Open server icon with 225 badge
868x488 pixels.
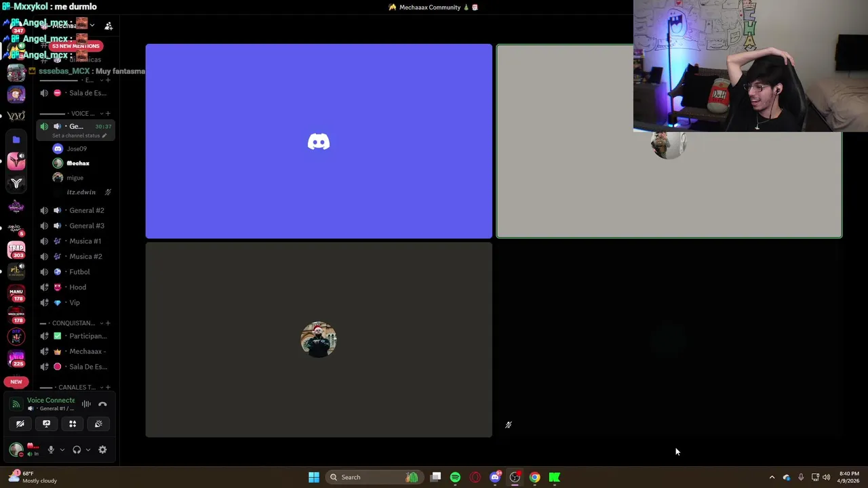click(16, 358)
